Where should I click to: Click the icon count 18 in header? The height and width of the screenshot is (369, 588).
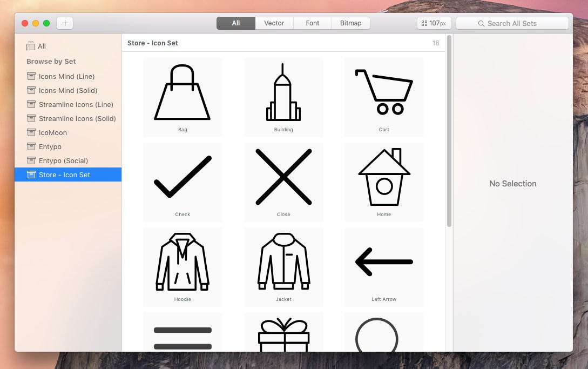click(435, 43)
